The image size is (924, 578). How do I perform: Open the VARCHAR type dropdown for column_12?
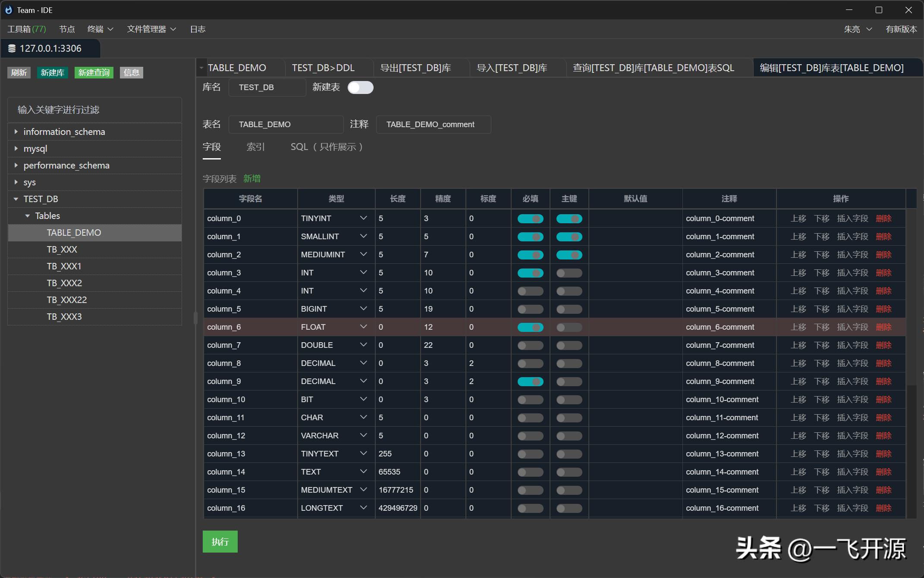(363, 436)
